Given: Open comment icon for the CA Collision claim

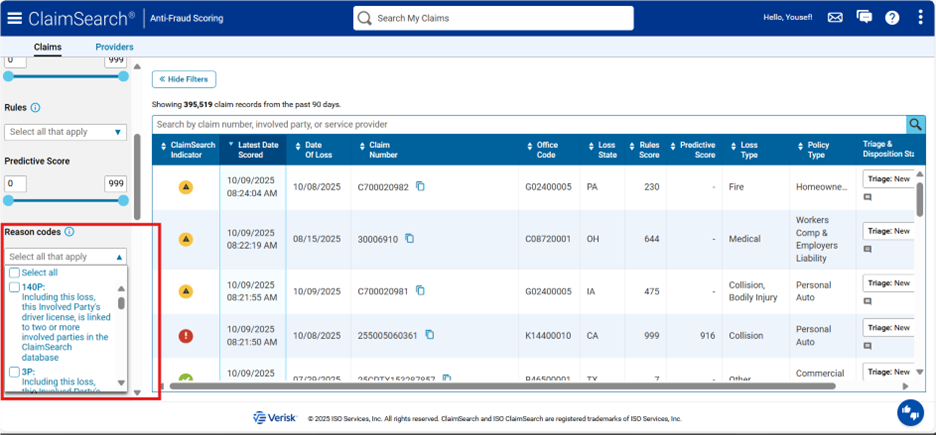Looking at the screenshot, I should [868, 347].
